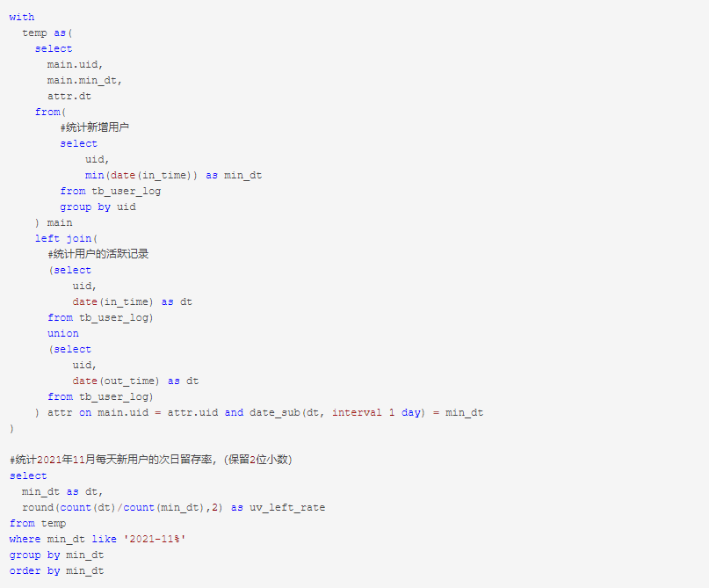Place cursor on "main.uid," line

pos(75,64)
